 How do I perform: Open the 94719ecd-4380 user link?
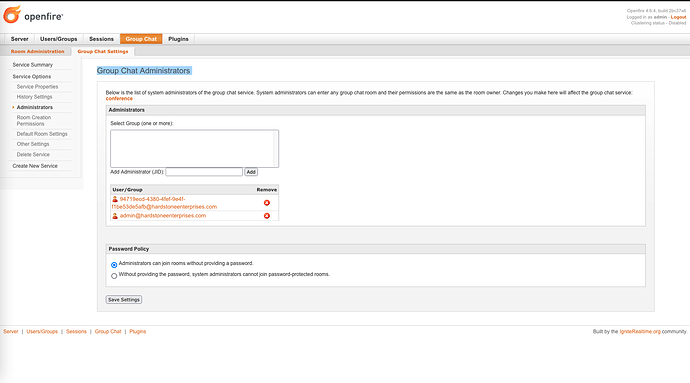point(164,203)
